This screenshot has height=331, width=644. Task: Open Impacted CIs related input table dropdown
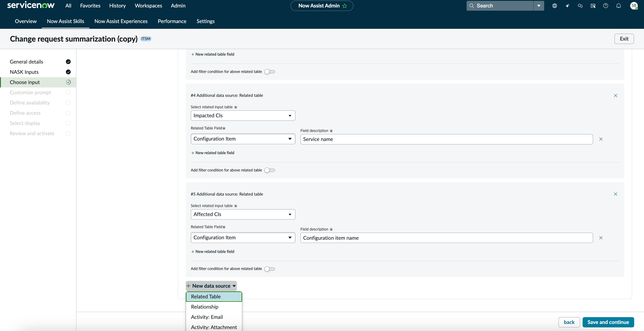click(x=243, y=116)
